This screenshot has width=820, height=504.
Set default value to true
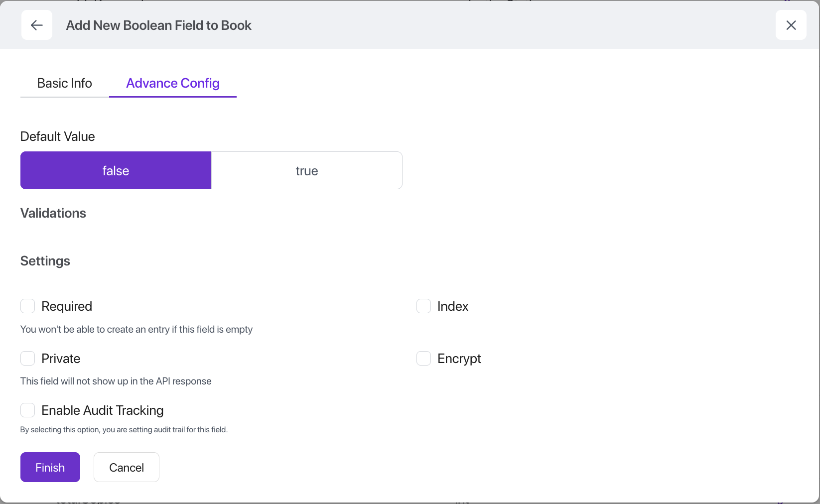[307, 171]
